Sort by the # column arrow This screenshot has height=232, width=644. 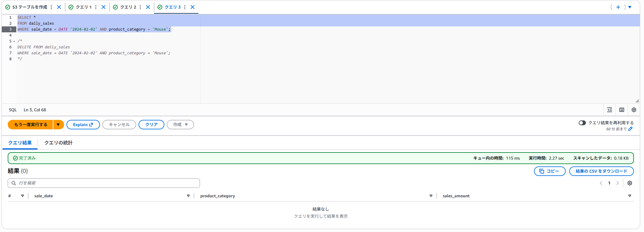[23, 196]
